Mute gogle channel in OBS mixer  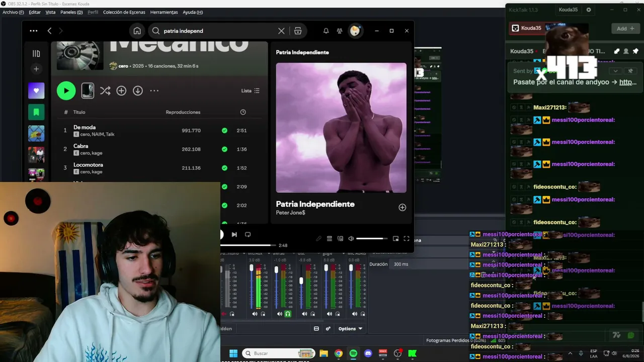coord(330,314)
